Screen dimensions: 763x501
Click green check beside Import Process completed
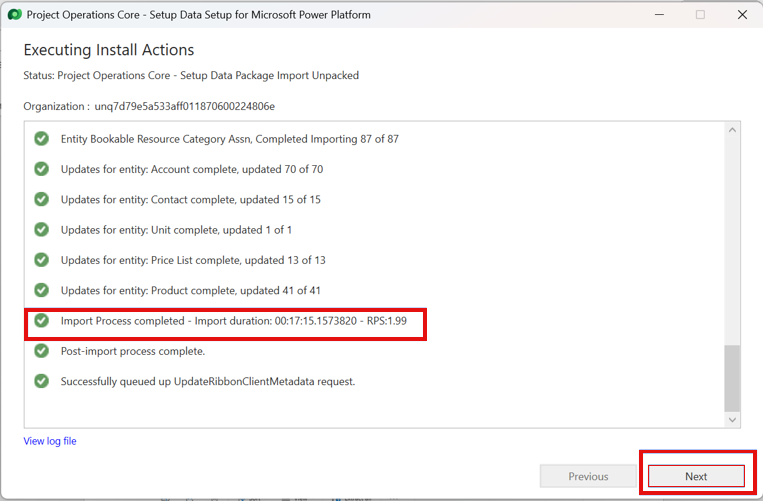tap(41, 320)
